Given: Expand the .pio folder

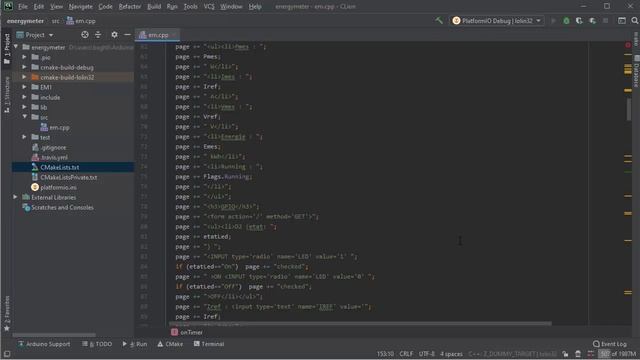Looking at the screenshot, I should pos(24,57).
